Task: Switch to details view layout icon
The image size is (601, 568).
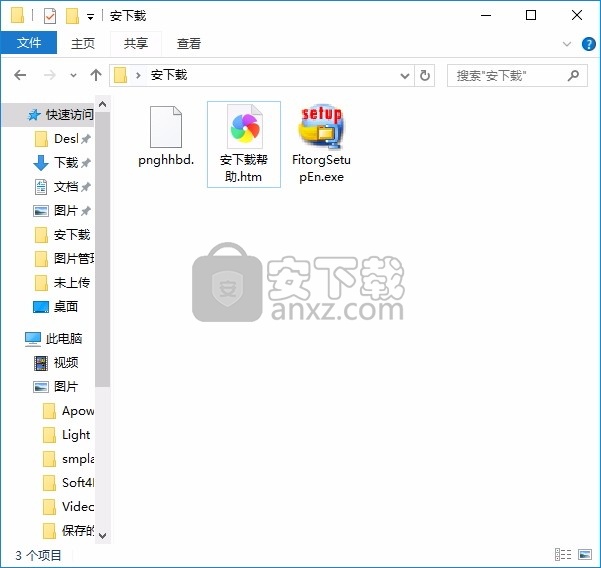Action: (x=563, y=554)
